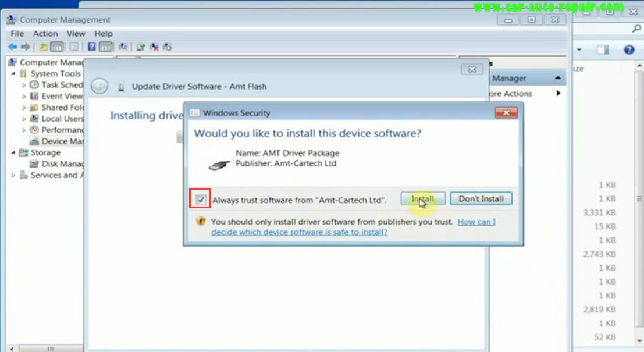The image size is (644, 352).
Task: Click Update Driver Software toolbar icon
Action: pyautogui.click(x=140, y=47)
